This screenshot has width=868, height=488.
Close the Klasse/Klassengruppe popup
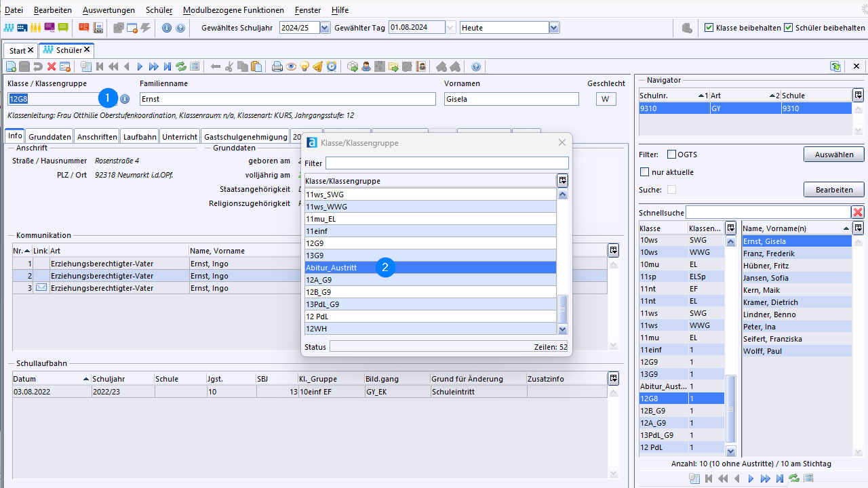tap(561, 142)
